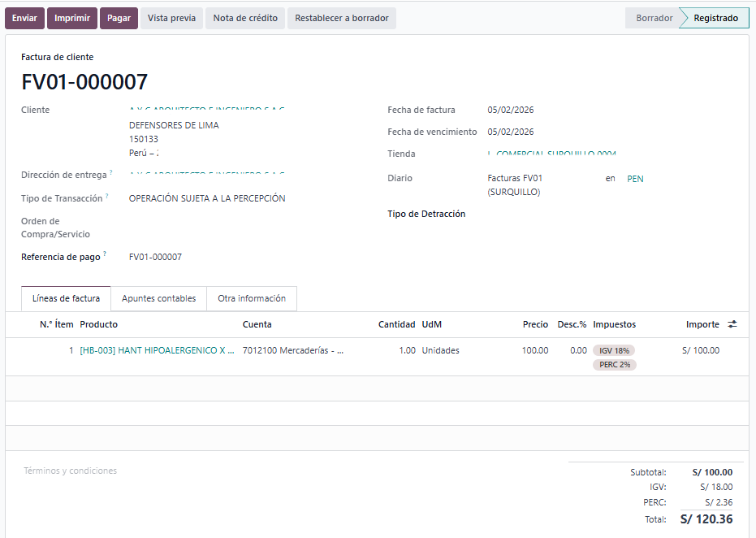
Task: Select the Borrador status stage
Action: click(x=654, y=18)
